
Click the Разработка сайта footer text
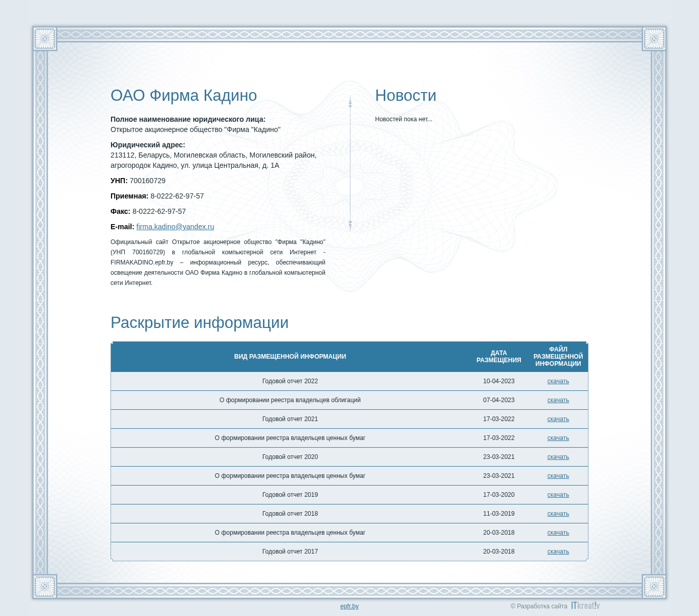[539, 606]
